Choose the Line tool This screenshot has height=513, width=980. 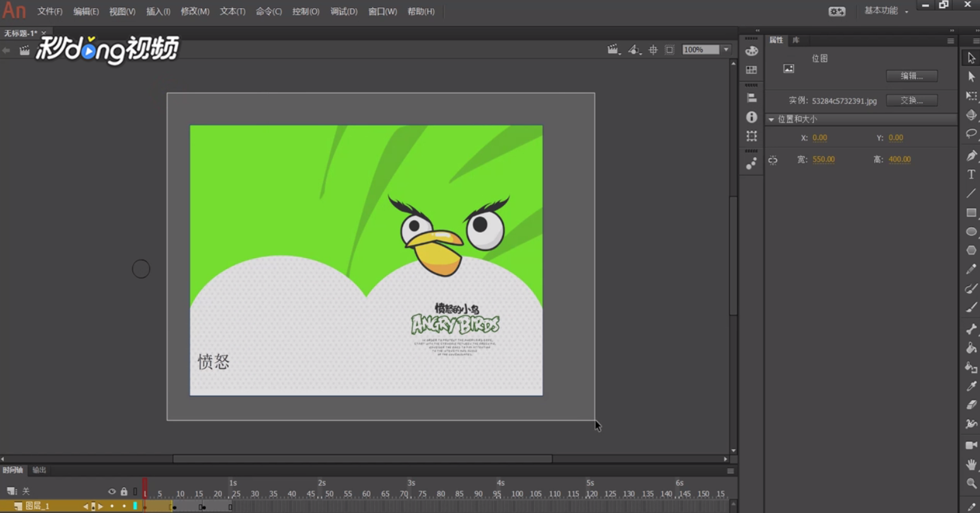pyautogui.click(x=971, y=193)
